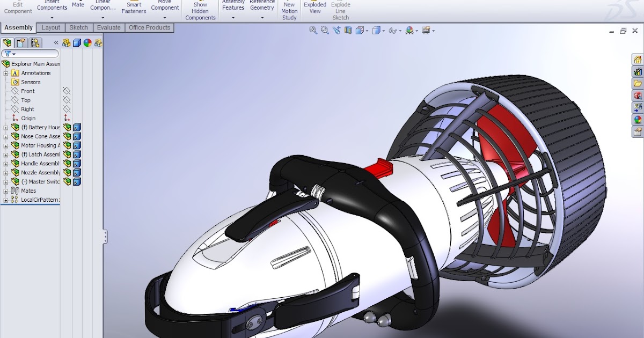Toggle hide/show for Battery Housing component
The width and height of the screenshot is (644, 338).
point(67,127)
